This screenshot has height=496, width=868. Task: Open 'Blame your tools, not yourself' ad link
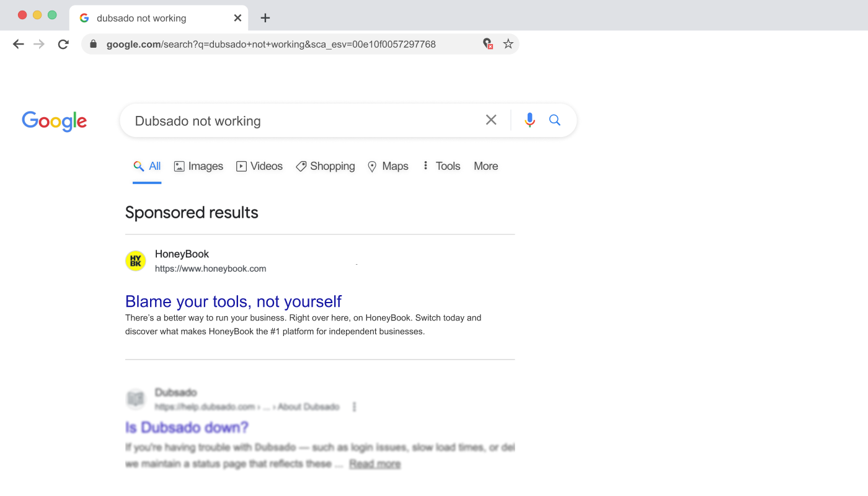233,301
